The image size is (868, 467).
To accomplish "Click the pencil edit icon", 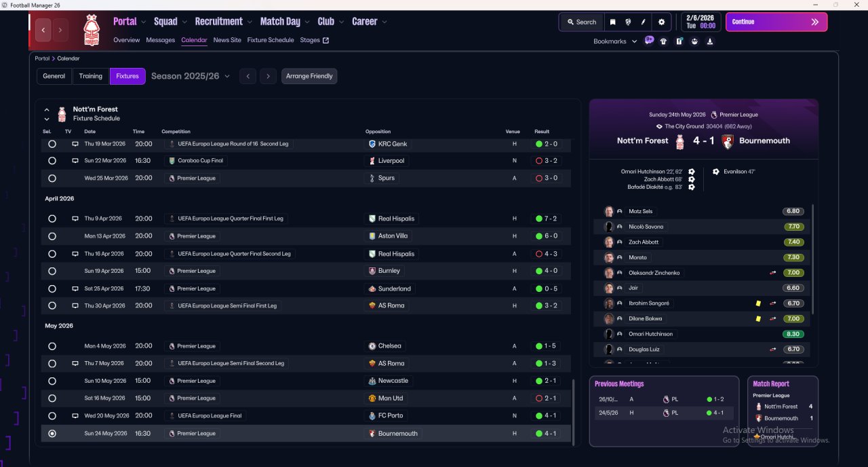I will [x=644, y=22].
